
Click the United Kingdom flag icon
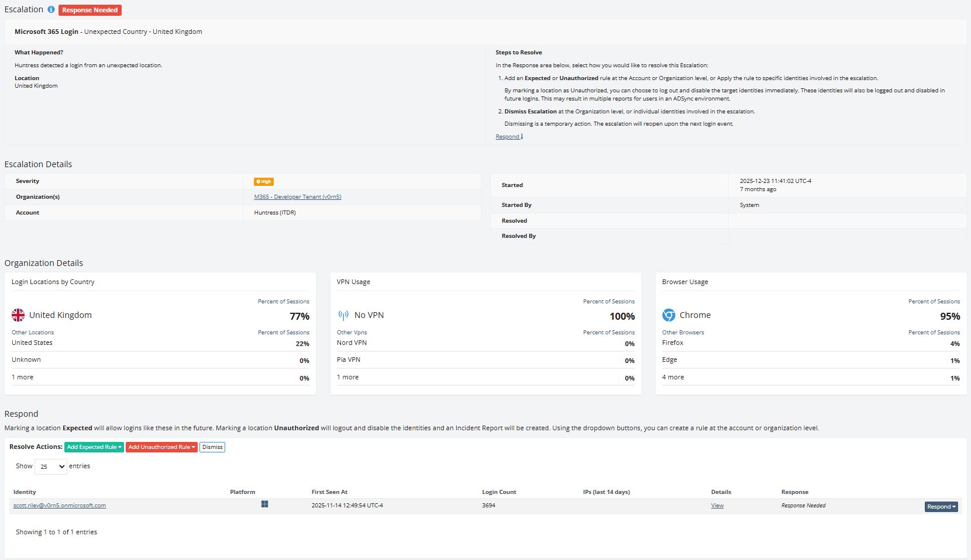pos(18,315)
